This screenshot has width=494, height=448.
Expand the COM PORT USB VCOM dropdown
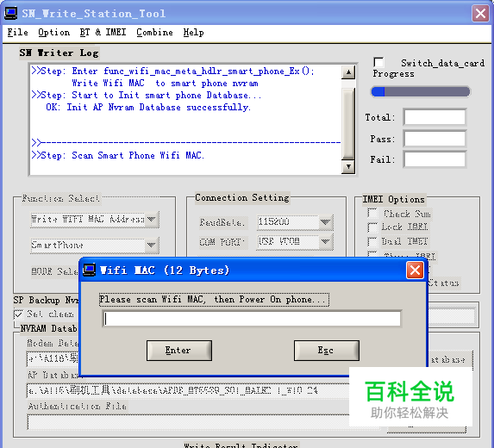click(325, 242)
